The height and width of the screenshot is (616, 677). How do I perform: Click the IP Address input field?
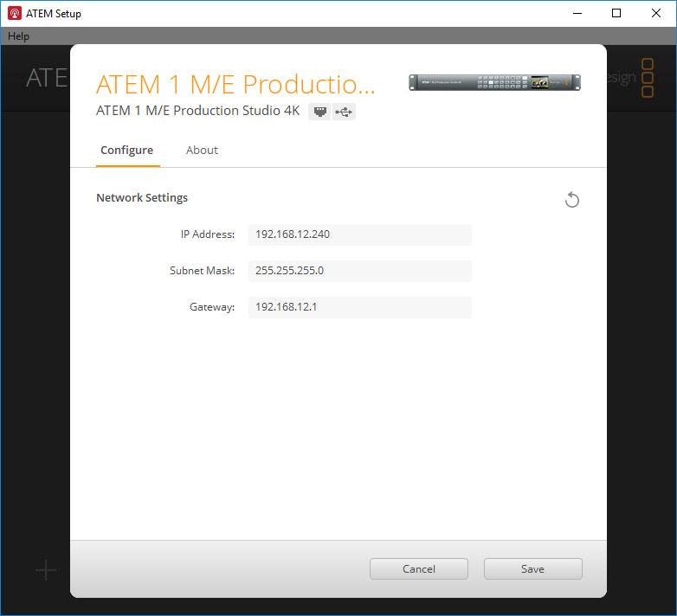coord(360,234)
